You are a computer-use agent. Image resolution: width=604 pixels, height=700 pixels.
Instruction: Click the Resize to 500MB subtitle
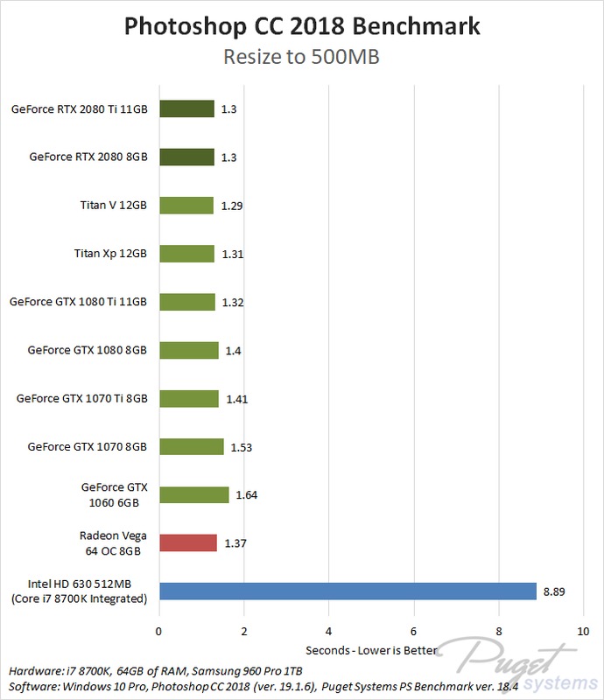[302, 59]
